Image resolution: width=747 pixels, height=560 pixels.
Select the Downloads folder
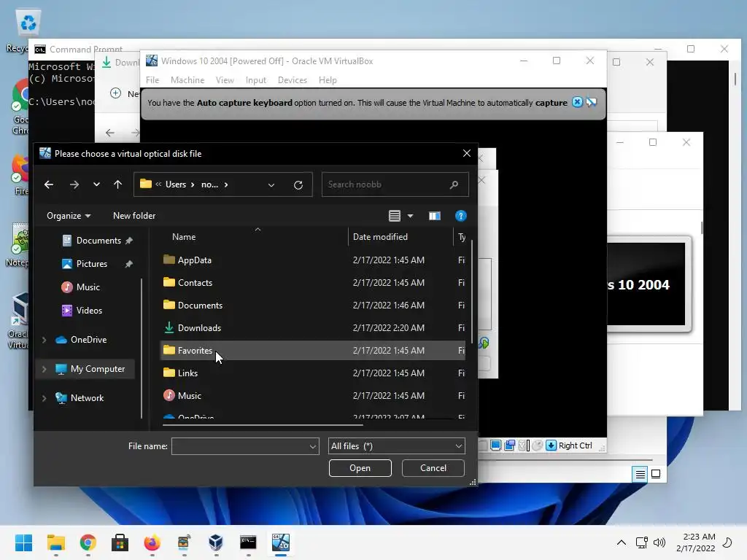coord(312,328)
